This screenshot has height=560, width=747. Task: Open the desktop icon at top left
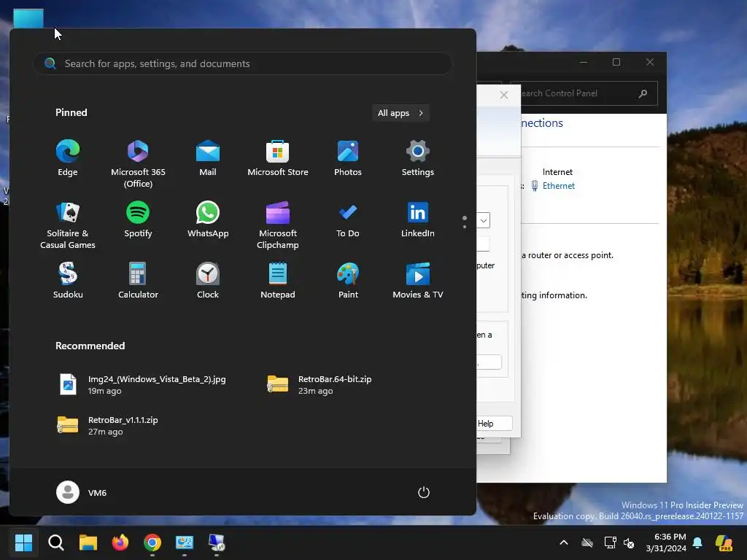[28, 18]
